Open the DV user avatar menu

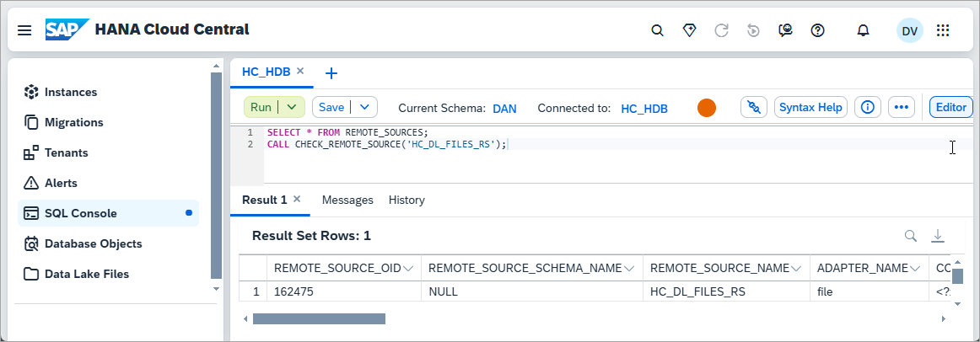click(x=909, y=30)
